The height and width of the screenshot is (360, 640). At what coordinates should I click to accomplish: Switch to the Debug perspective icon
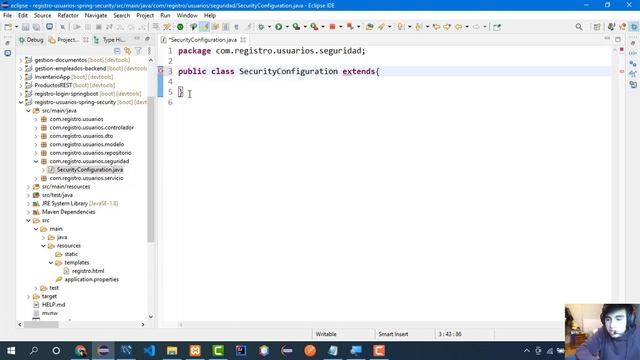[x=634, y=27]
